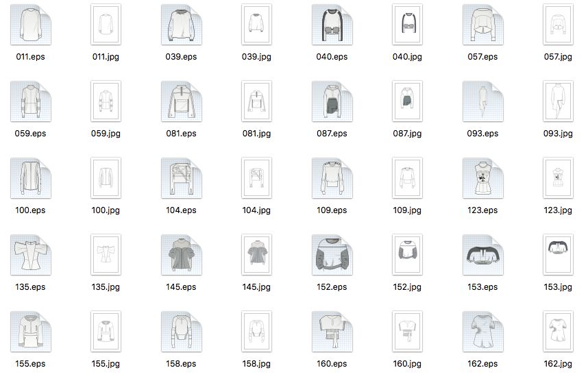Select the 153.eps file icon

pos(483,255)
